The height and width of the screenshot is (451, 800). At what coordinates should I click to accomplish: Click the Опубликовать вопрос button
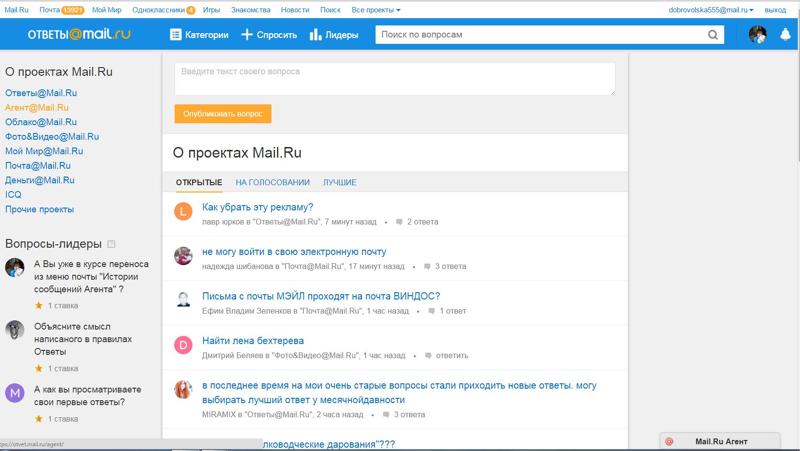coord(223,114)
